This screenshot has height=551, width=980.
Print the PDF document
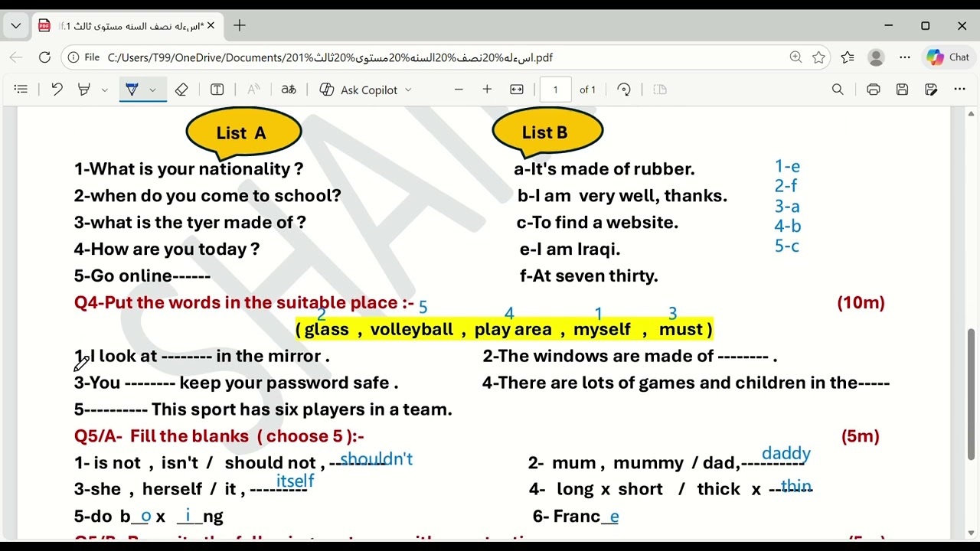click(874, 90)
